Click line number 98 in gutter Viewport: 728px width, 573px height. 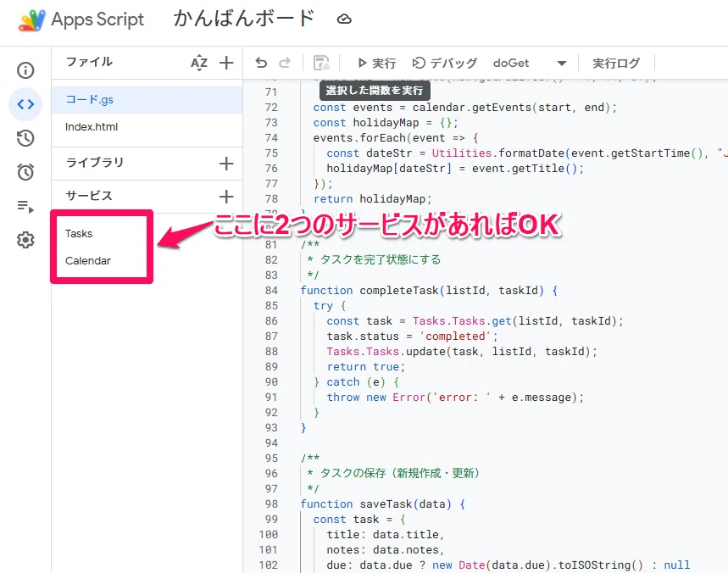pyautogui.click(x=271, y=504)
